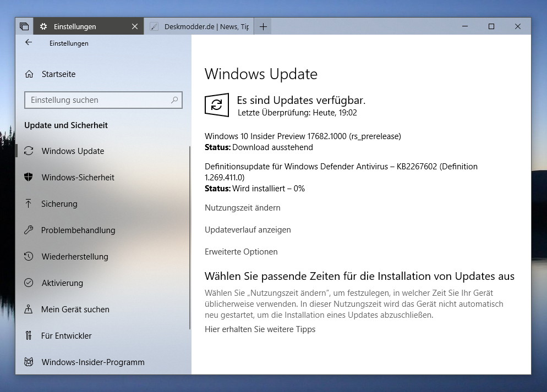Click the sidebar vertical scrollbar
Viewport: 547px width, 392px height.
click(x=190, y=238)
